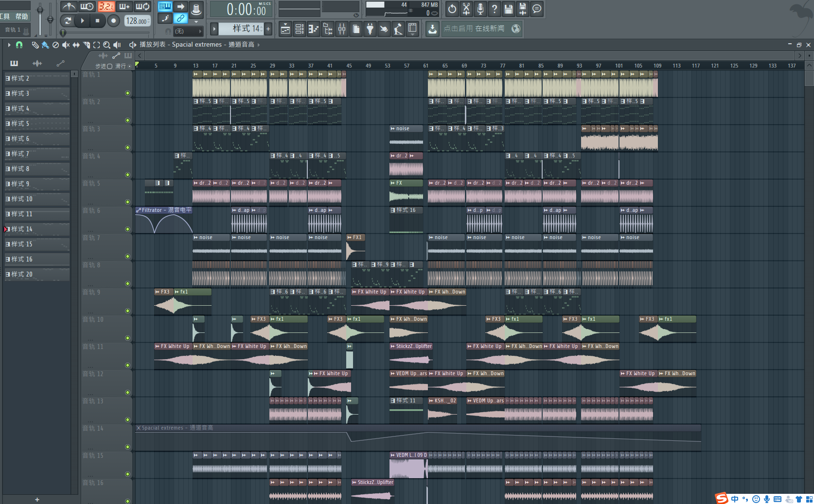Mute track 1 via green LED
Image resolution: width=814 pixels, height=504 pixels.
128,93
